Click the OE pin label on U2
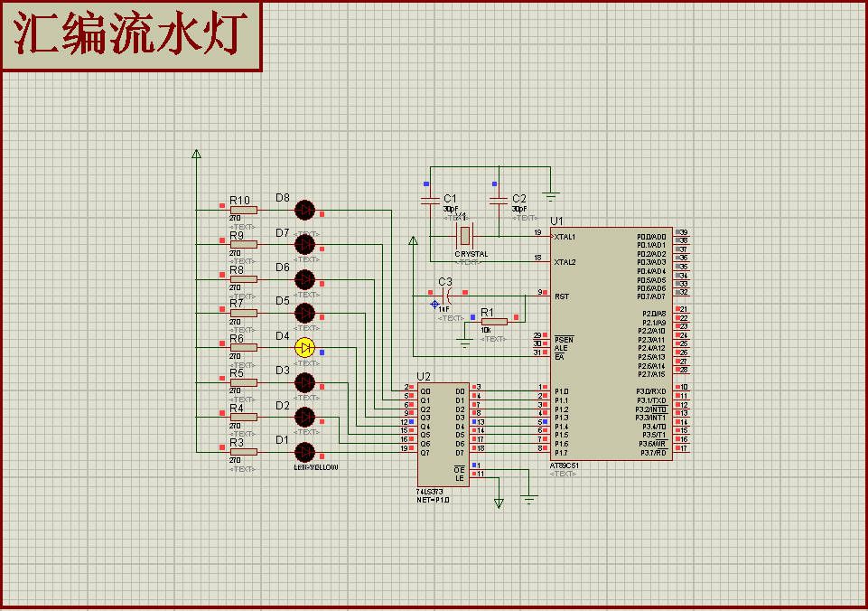 460,470
